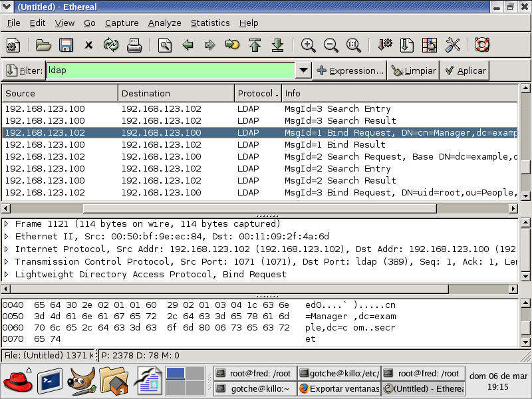
Task: Open capture filters icon with gear
Action: [x=384, y=45]
